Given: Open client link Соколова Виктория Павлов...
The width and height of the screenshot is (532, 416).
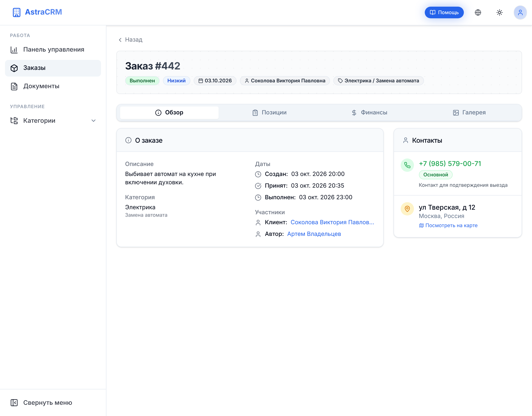Looking at the screenshot, I should [332, 222].
